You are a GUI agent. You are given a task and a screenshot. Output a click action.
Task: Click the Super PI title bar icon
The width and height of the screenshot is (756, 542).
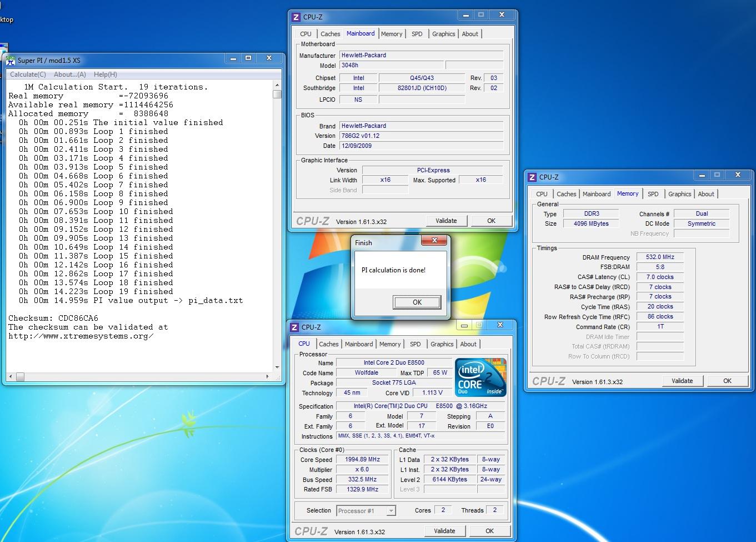[x=10, y=60]
